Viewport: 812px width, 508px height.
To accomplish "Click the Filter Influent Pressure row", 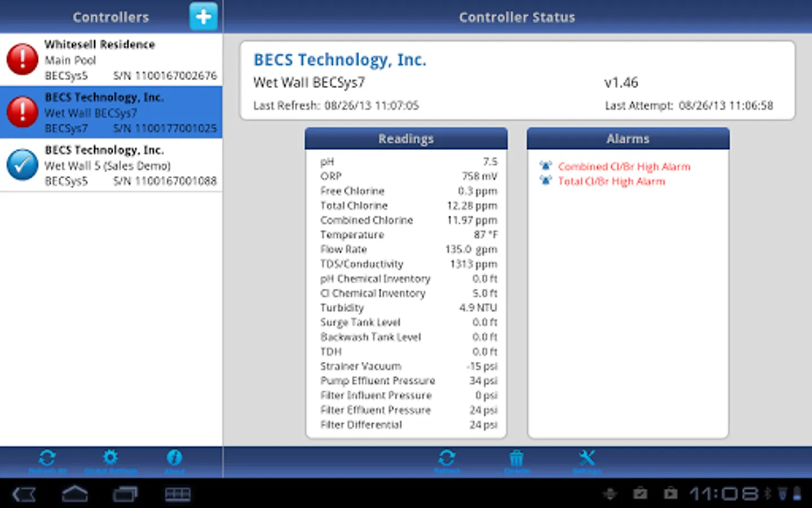I will point(409,396).
